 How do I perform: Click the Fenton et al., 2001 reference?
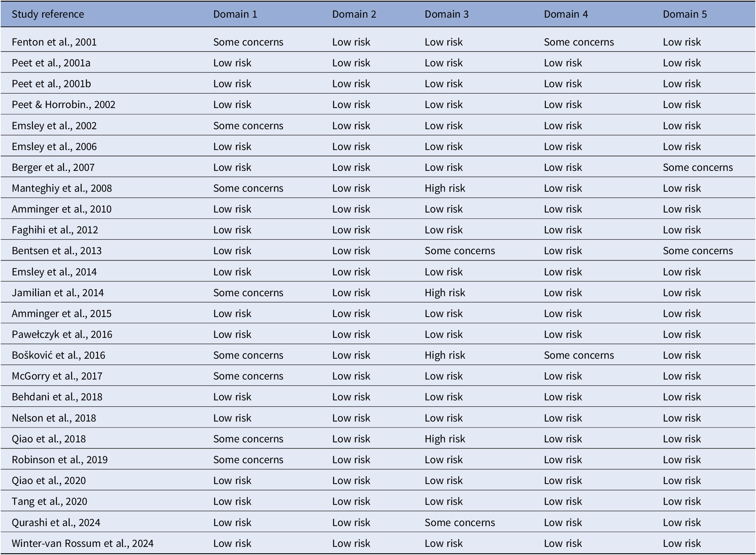54,42
